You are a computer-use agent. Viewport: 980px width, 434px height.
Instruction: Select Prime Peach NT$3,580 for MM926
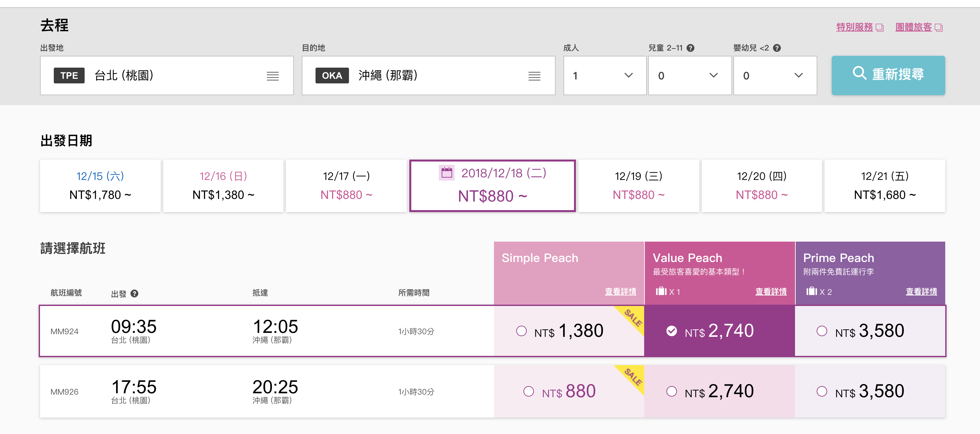[x=870, y=391]
